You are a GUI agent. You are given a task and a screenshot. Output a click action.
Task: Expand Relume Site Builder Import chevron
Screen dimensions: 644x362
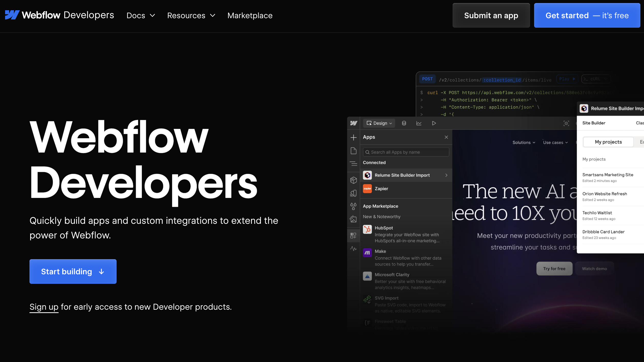point(446,175)
